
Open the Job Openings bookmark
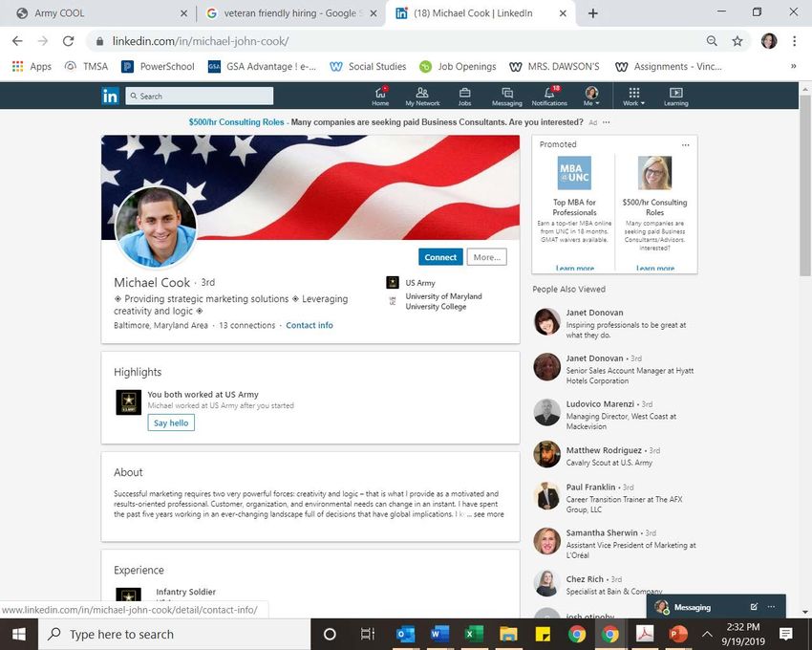(458, 66)
